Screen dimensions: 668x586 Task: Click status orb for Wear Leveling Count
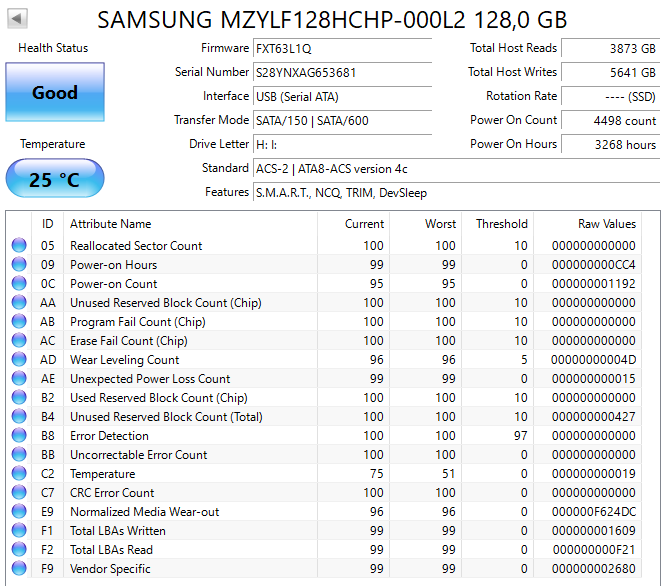pyautogui.click(x=18, y=360)
